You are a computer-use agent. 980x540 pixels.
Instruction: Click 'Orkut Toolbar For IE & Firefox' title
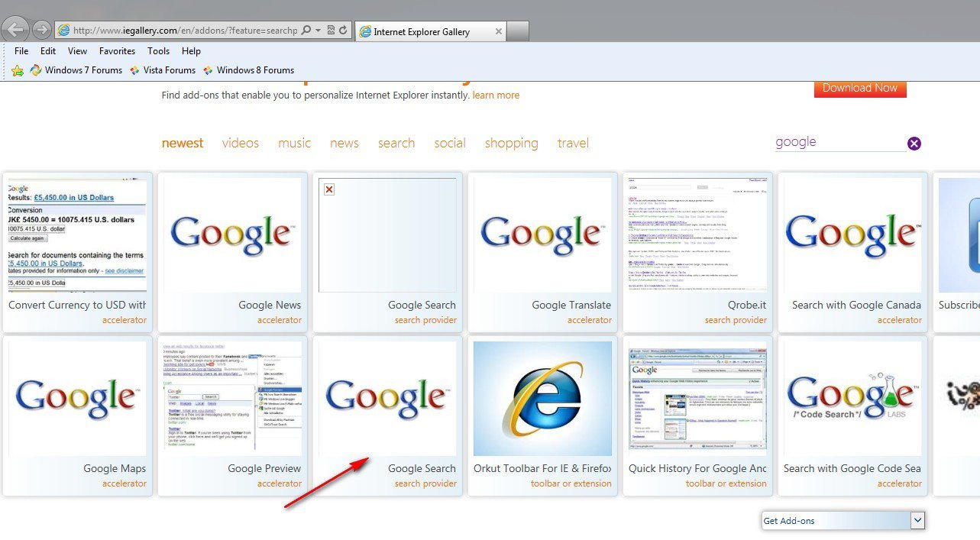(542, 468)
